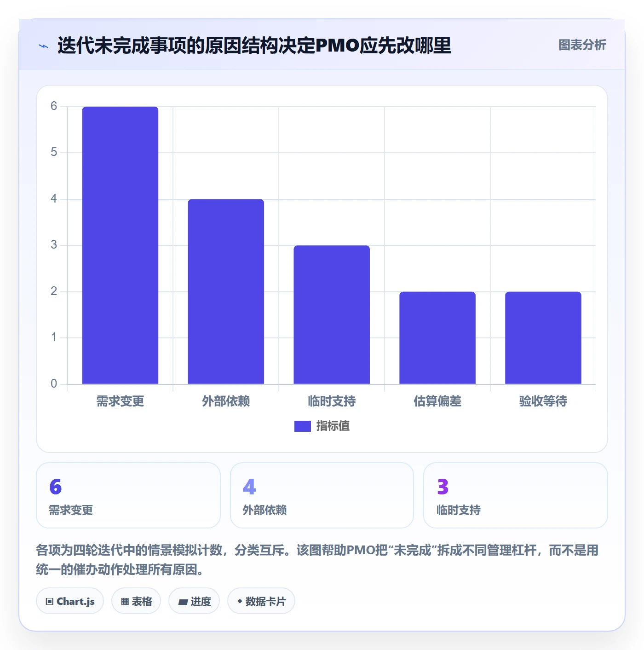Viewport: 644px width, 650px height.
Task: Click the y-axis value 0
Action: pyautogui.click(x=54, y=383)
